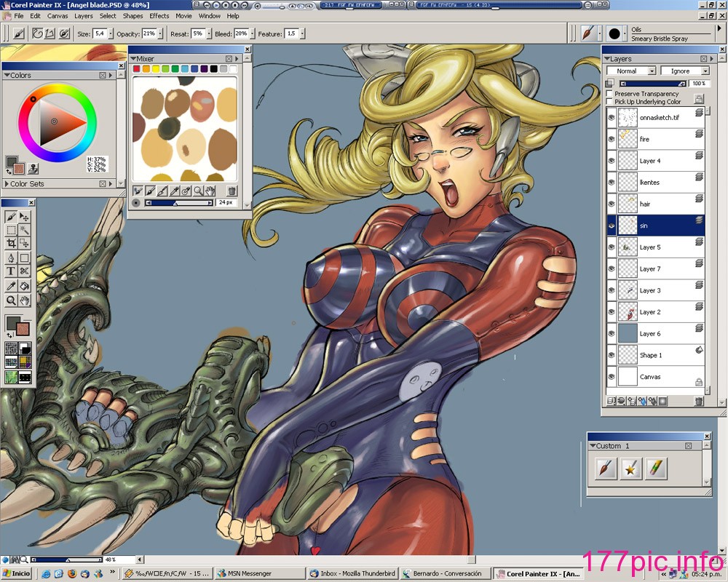Click the clone color stamp in Colors panel
This screenshot has width=728, height=582.
(x=33, y=169)
